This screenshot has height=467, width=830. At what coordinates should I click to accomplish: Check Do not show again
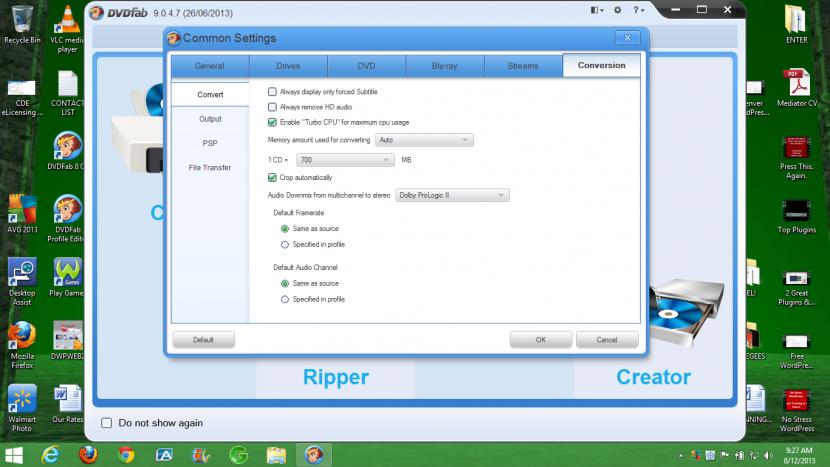click(106, 423)
